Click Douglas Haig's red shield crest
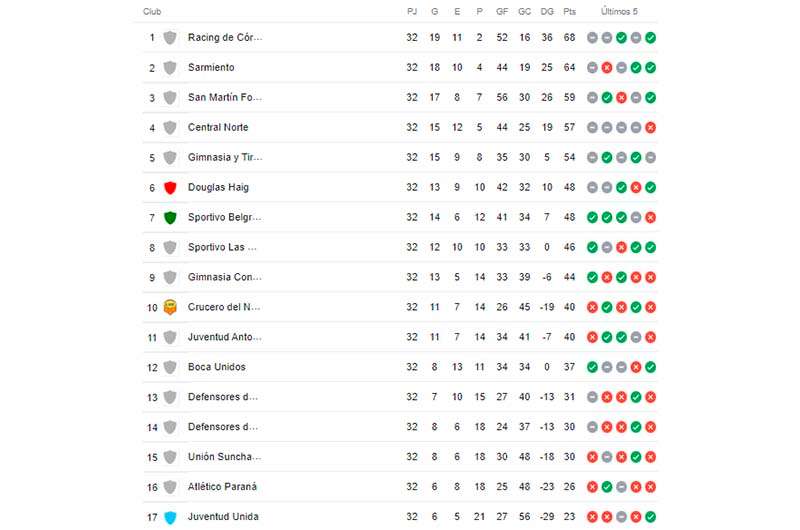 [170, 188]
